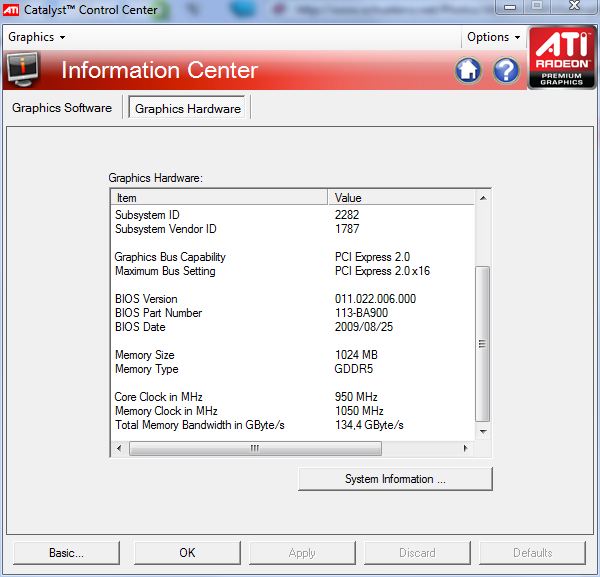
Task: Select the BIOS Date row
Action: (x=293, y=327)
